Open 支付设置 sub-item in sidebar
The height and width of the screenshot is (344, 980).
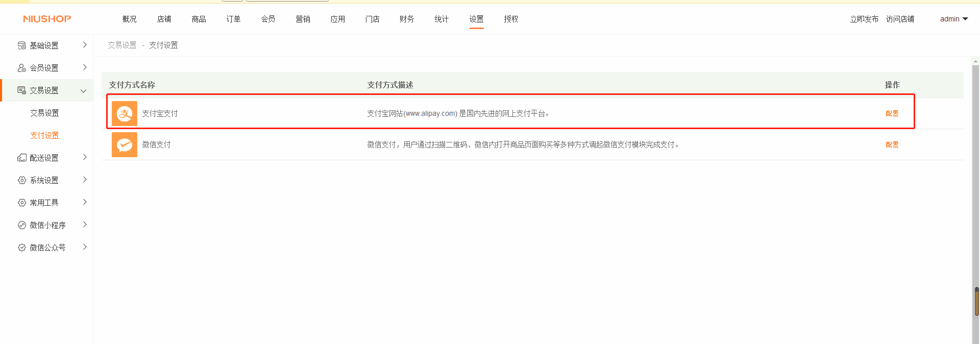click(x=44, y=135)
